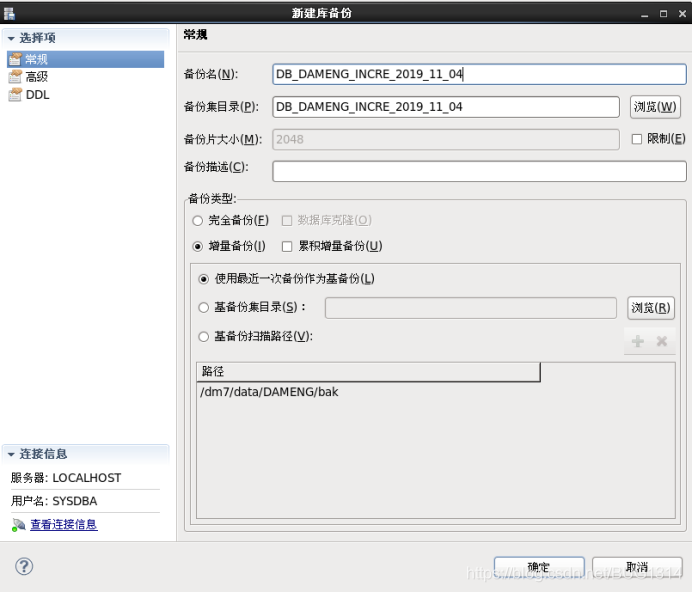Click the window icon in the title bar

[9, 14]
